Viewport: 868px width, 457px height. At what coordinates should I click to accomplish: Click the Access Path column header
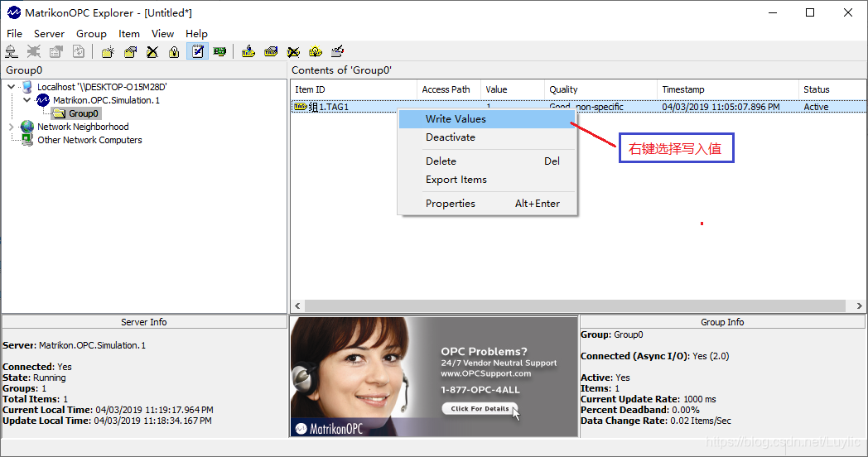point(448,89)
